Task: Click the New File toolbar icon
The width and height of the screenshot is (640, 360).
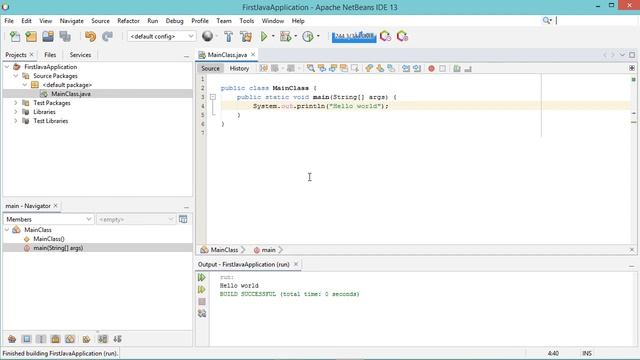Action: 15,36
